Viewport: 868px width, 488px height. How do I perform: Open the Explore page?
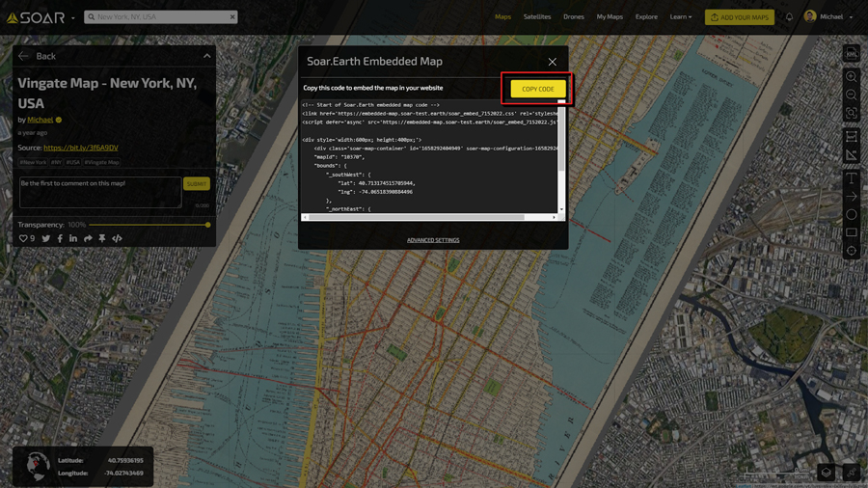point(646,16)
